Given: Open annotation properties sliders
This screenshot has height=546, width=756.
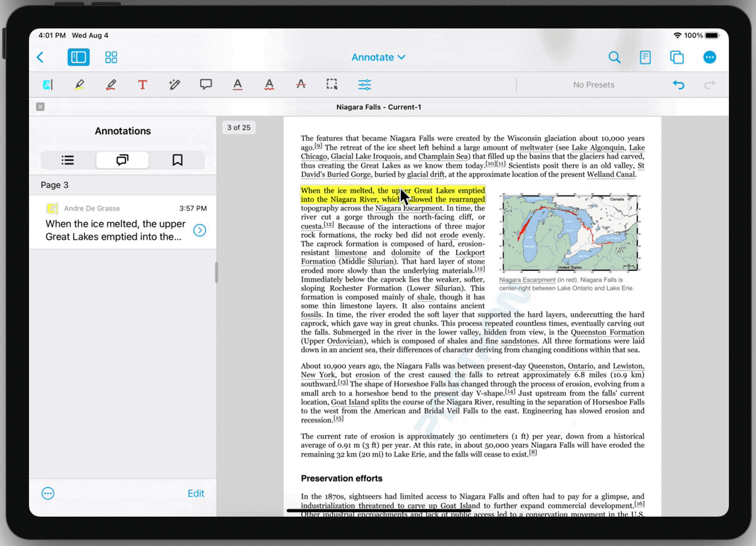Looking at the screenshot, I should tap(364, 85).
